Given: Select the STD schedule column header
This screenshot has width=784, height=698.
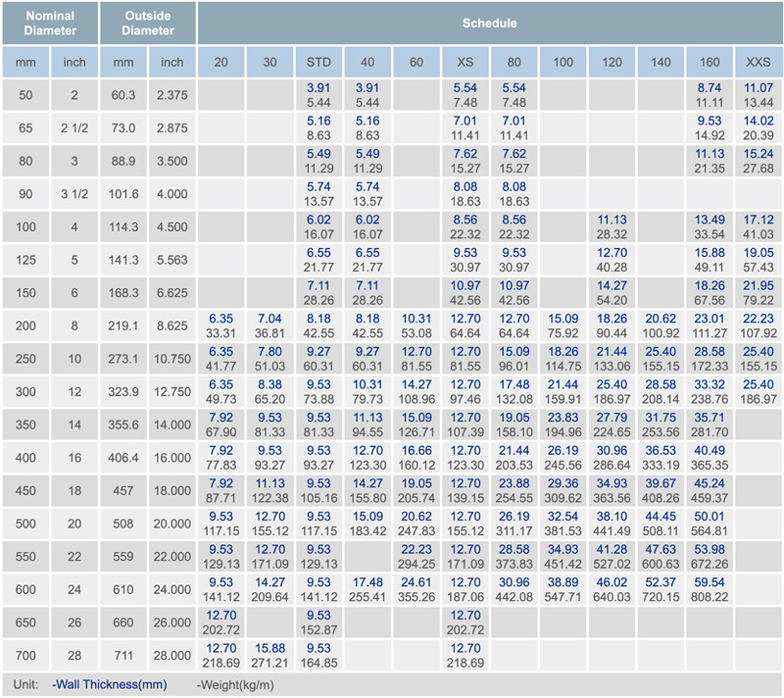Looking at the screenshot, I should pyautogui.click(x=318, y=62).
